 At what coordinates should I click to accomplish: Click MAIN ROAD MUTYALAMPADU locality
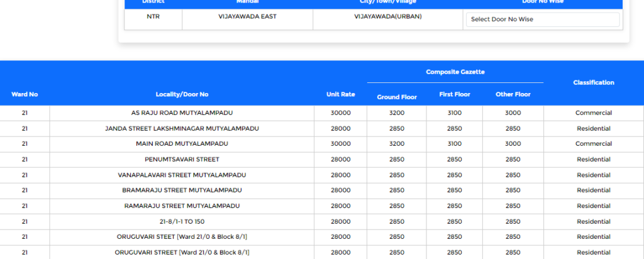click(x=182, y=144)
